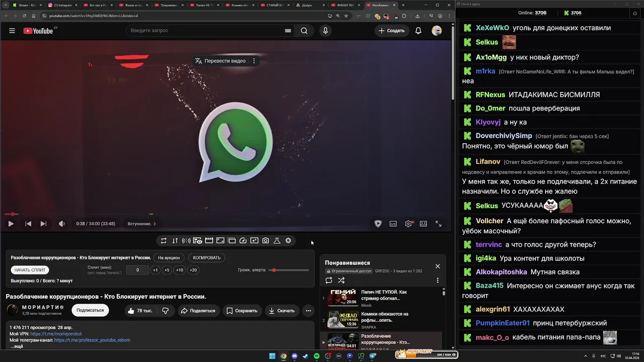Click the volume boost icon in toolbar
This screenshot has width=644, height=362.
[186, 241]
